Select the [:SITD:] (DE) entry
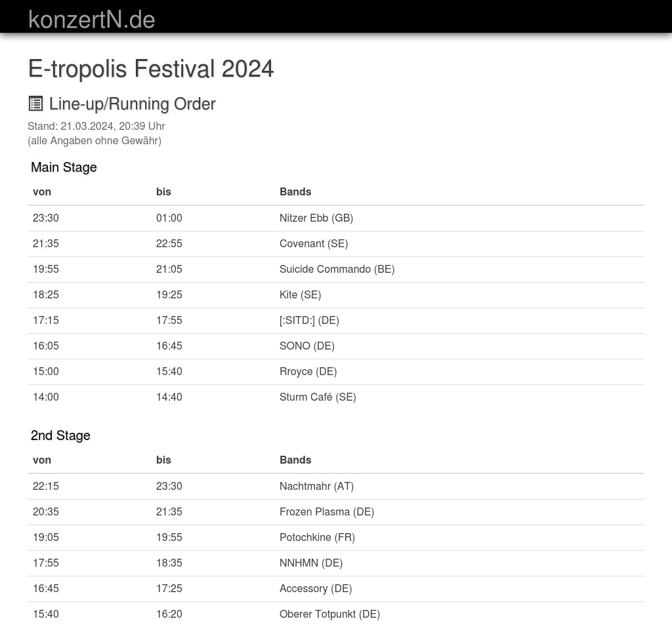672x640 pixels. (x=309, y=321)
